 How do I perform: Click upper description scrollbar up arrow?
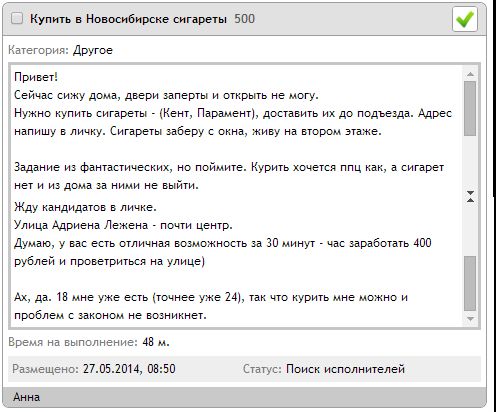pos(470,74)
